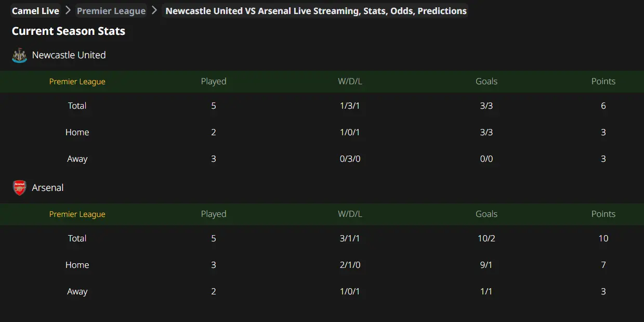
Task: Select Newcastle's Away row label
Action: (77, 159)
